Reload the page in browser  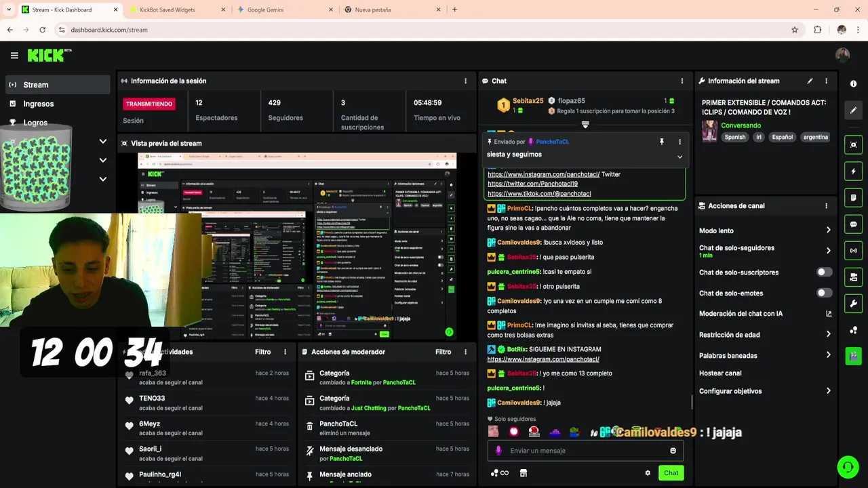point(42,30)
